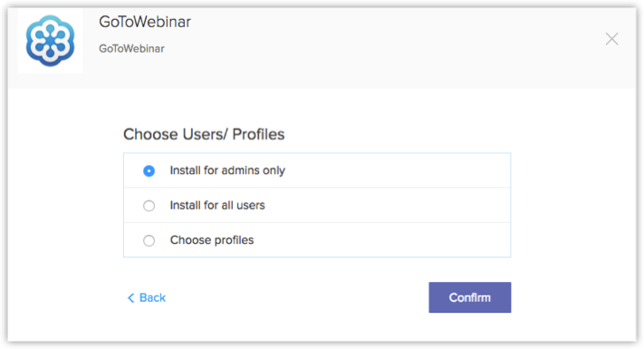
Task: Click blank space in the Choose profiles row
Action: coord(382,240)
